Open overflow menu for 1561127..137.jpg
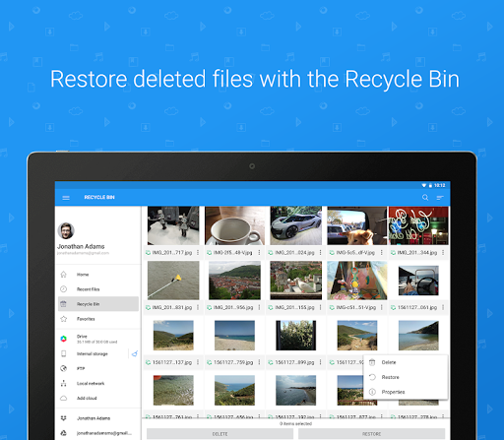 [x=198, y=362]
